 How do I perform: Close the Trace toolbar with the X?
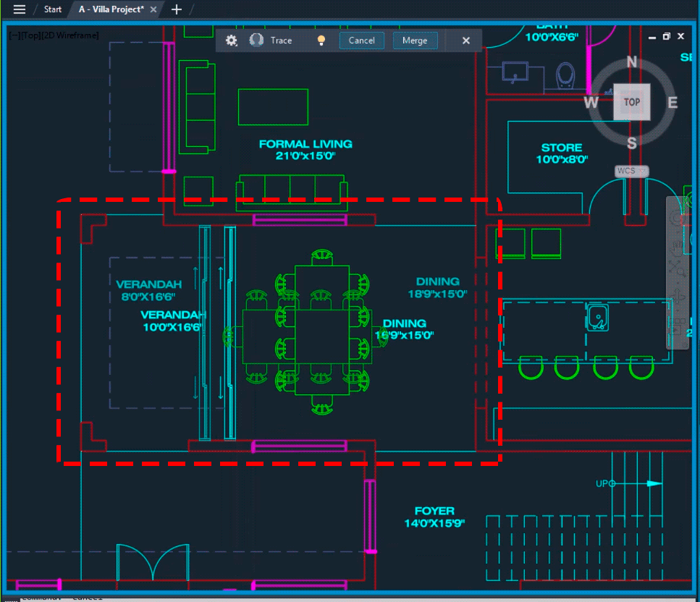coord(465,41)
